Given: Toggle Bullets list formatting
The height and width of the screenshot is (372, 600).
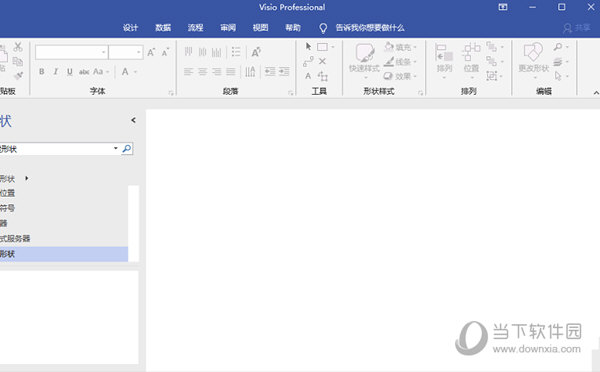Looking at the screenshot, I should [x=236, y=52].
